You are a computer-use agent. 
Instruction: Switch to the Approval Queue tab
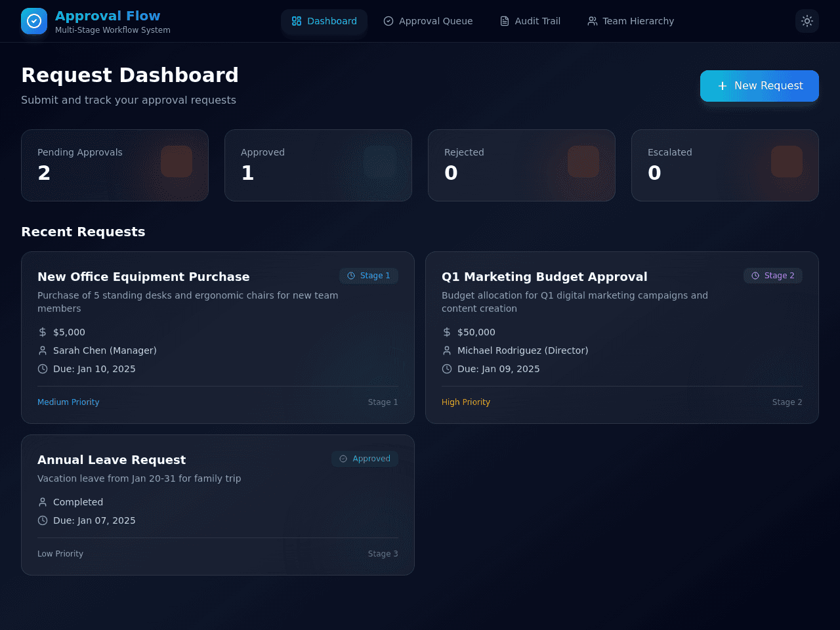[428, 21]
